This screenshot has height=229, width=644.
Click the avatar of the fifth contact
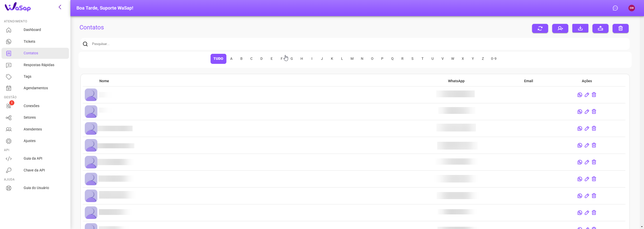[x=91, y=162]
